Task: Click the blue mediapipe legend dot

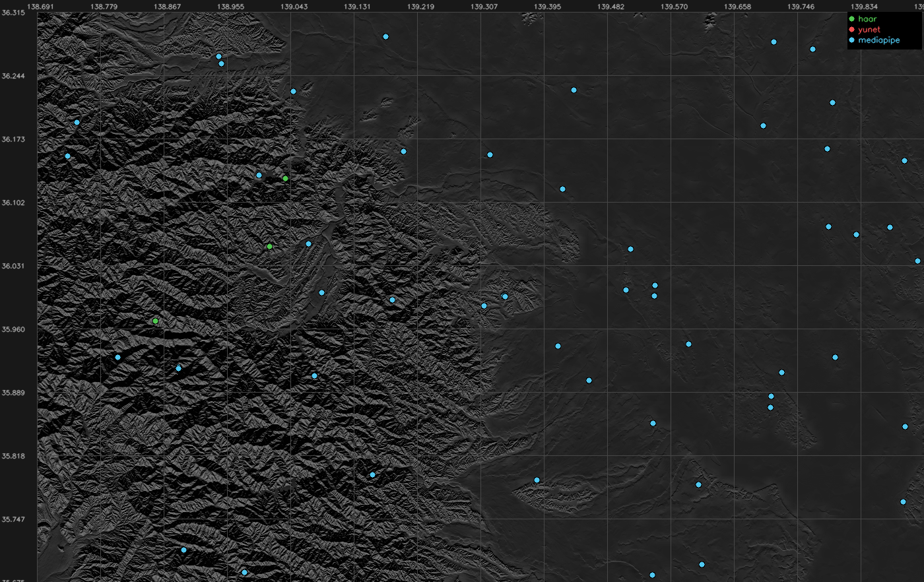Action: pos(851,40)
